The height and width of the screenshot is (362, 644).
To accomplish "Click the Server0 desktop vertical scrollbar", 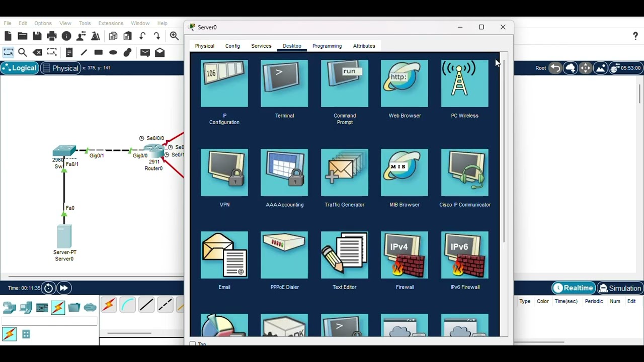I will (x=504, y=151).
